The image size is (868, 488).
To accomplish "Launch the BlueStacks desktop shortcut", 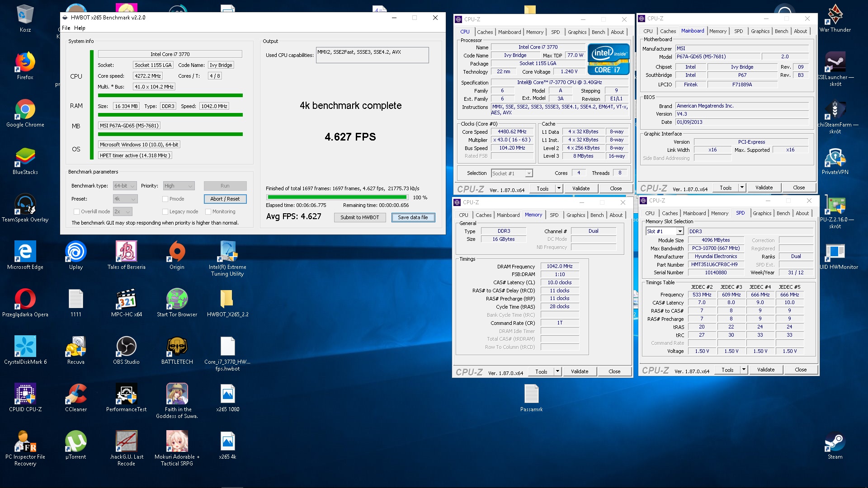I will point(25,161).
